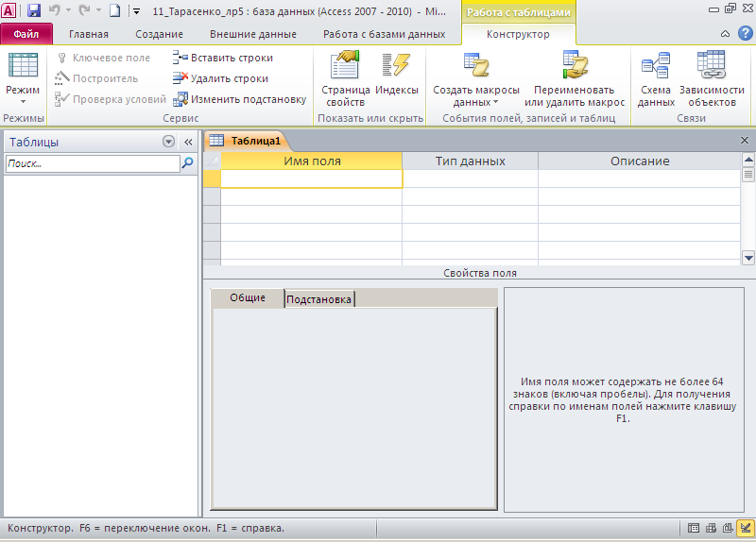Image resolution: width=756 pixels, height=542 pixels.
Task: Open the Построитель builder
Action: click(x=96, y=78)
